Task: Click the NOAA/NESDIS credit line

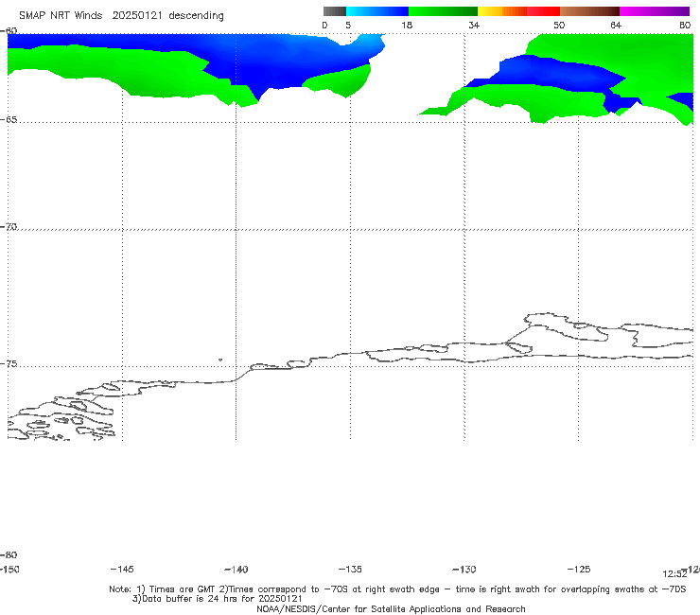Action: 391,609
